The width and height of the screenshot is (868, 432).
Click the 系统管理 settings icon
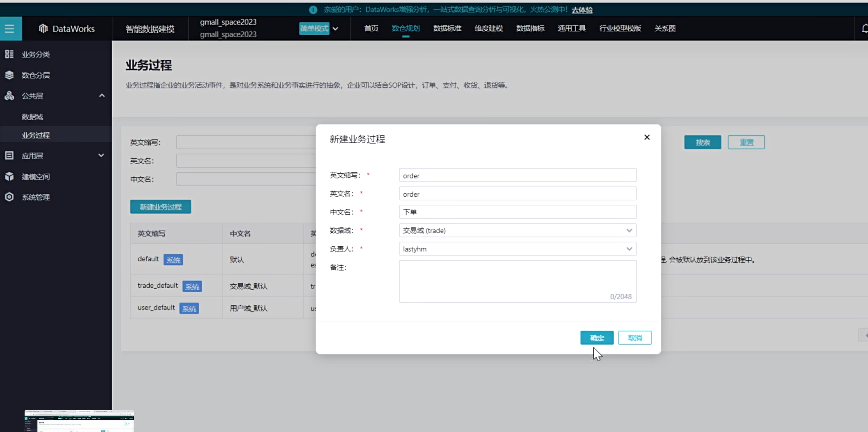pyautogui.click(x=9, y=197)
